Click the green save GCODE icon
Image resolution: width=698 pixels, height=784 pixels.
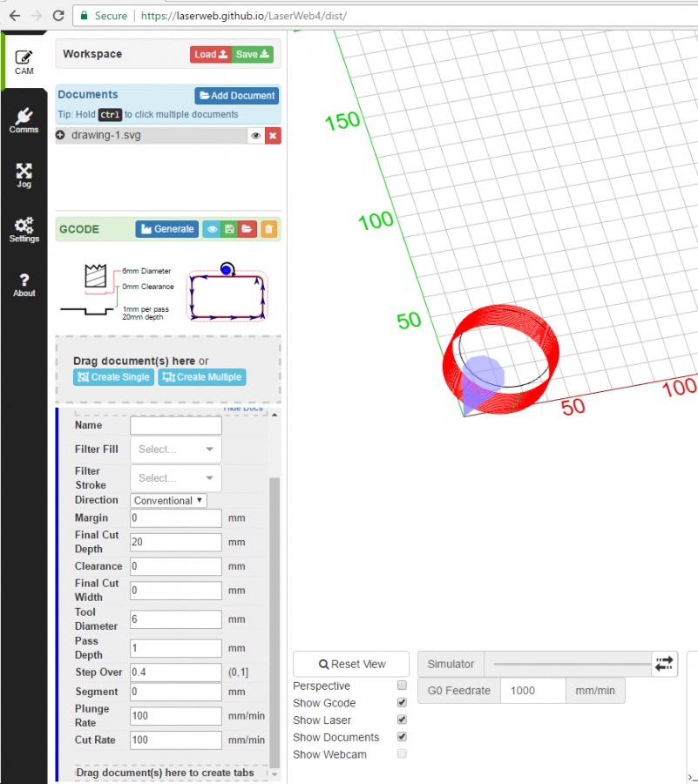(x=229, y=229)
